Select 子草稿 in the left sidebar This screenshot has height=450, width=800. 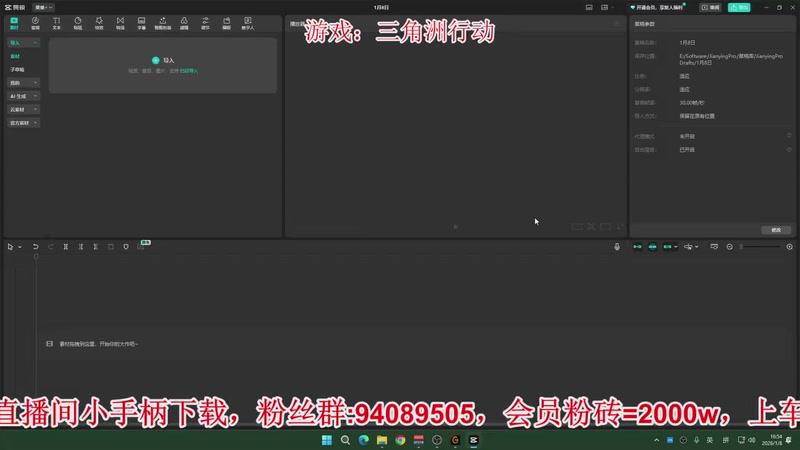point(17,69)
